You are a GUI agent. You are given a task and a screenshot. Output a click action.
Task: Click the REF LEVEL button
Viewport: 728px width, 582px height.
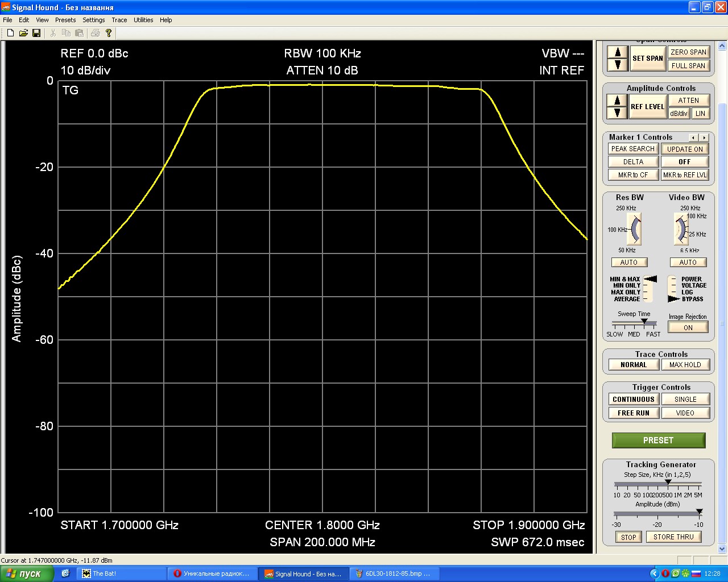(x=648, y=106)
